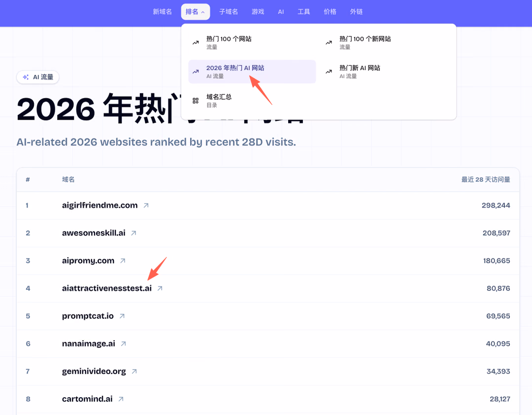The height and width of the screenshot is (415, 532).
Task: Open aiattractivenesstest.ai domain link
Action: (107, 288)
